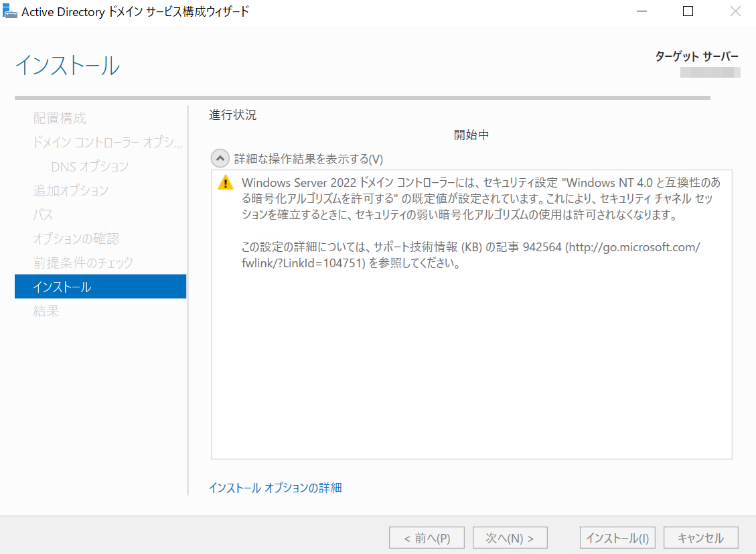Click the ターゲット サーバー label
Image resolution: width=756 pixels, height=554 pixels.
[x=696, y=56]
